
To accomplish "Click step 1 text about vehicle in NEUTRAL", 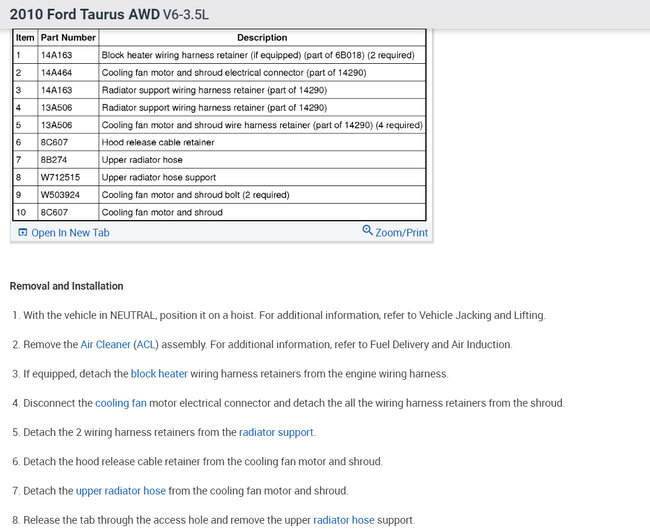I will (x=284, y=315).
